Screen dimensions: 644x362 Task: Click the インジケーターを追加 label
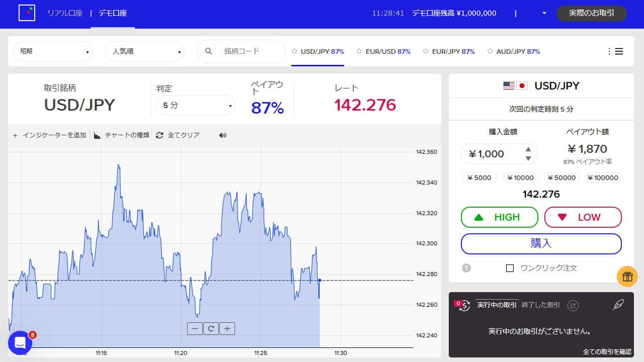[54, 135]
